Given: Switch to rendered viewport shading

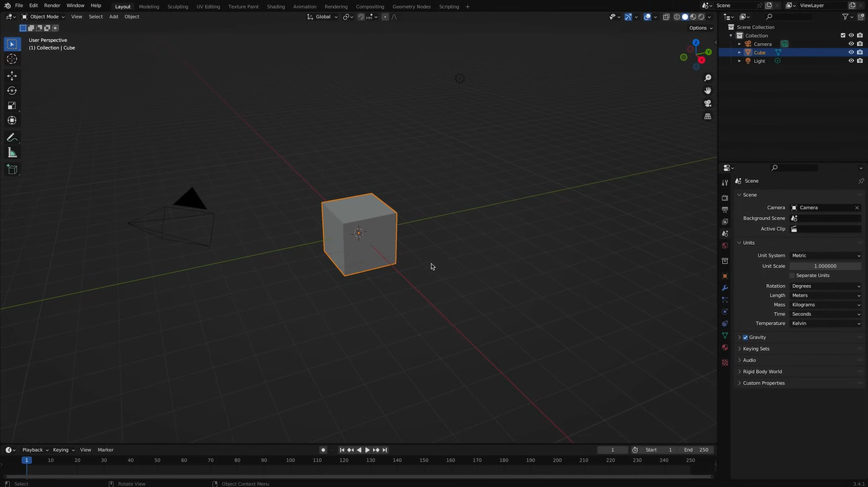Looking at the screenshot, I should tap(701, 16).
